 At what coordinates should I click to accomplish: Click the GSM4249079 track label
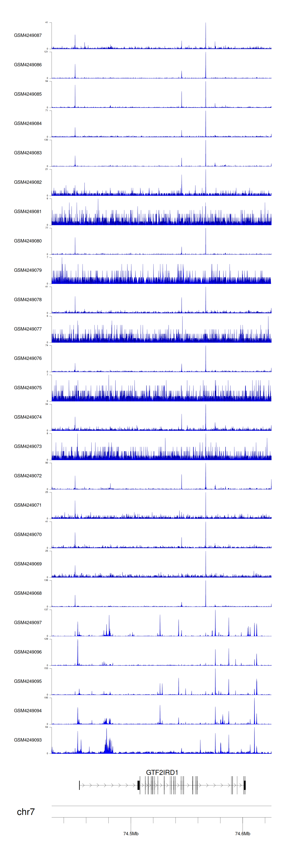(x=28, y=270)
